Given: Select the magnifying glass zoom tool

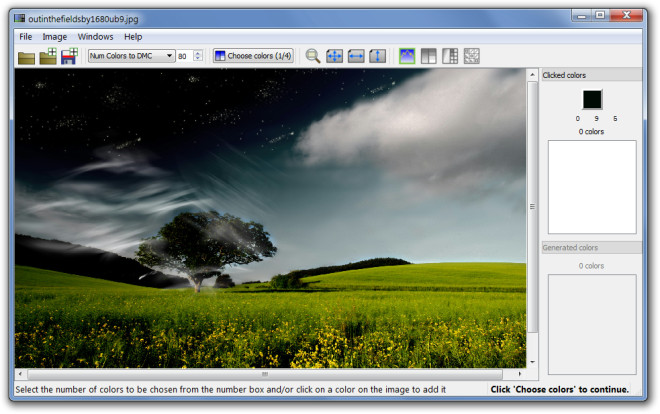Looking at the screenshot, I should coord(313,56).
